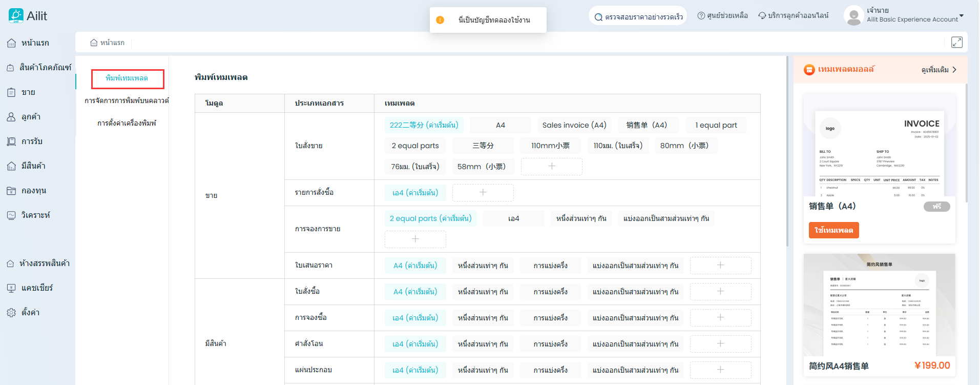The image size is (980, 385).
Task: Open ลูกค้า customer icon in sidebar
Action: (x=11, y=117)
